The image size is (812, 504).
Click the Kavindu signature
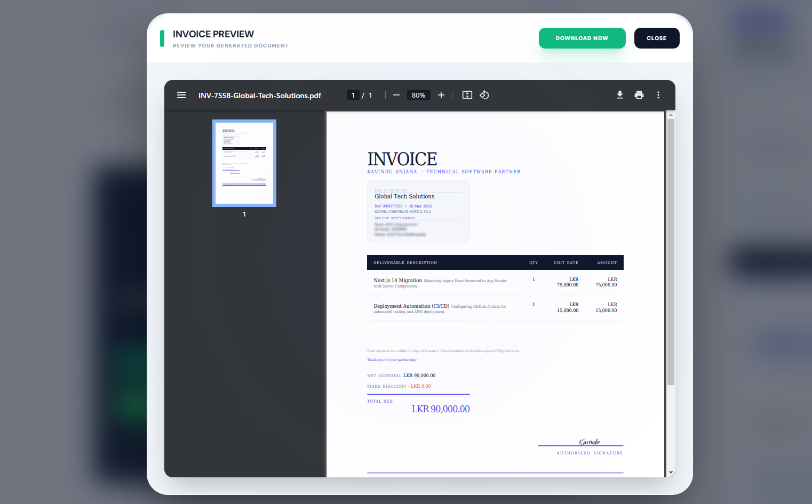[x=590, y=442]
